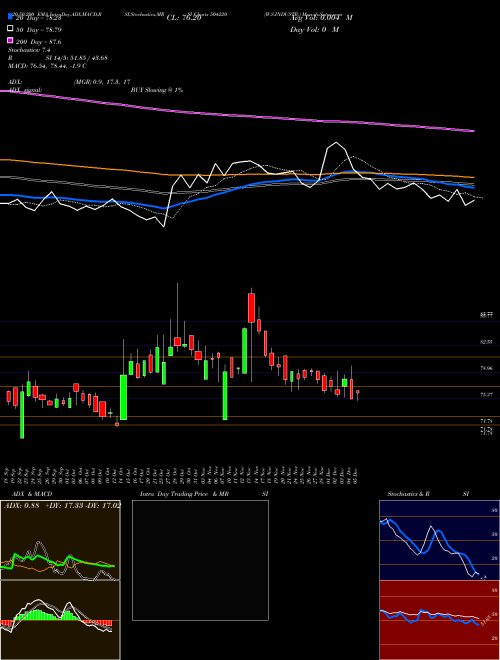
Task: Click the 'Intra Day Trading Price & MR' title
Action: coord(184,494)
